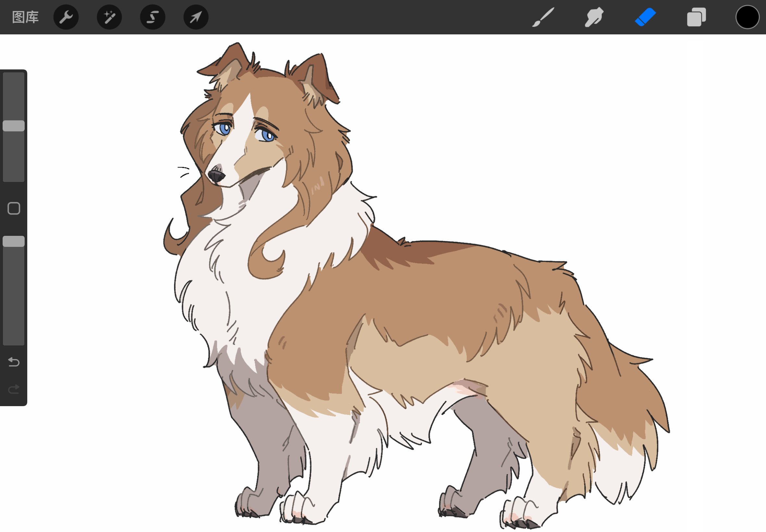Viewport: 766px width, 532px height.
Task: Open the Gallery (图库) link
Action: 25,17
